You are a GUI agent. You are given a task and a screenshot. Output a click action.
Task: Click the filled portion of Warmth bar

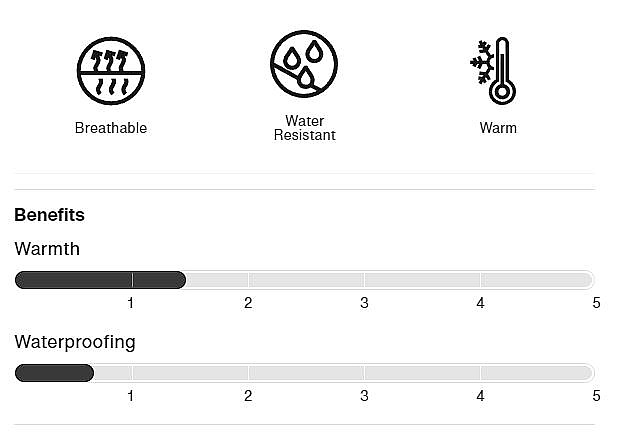[x=100, y=280]
